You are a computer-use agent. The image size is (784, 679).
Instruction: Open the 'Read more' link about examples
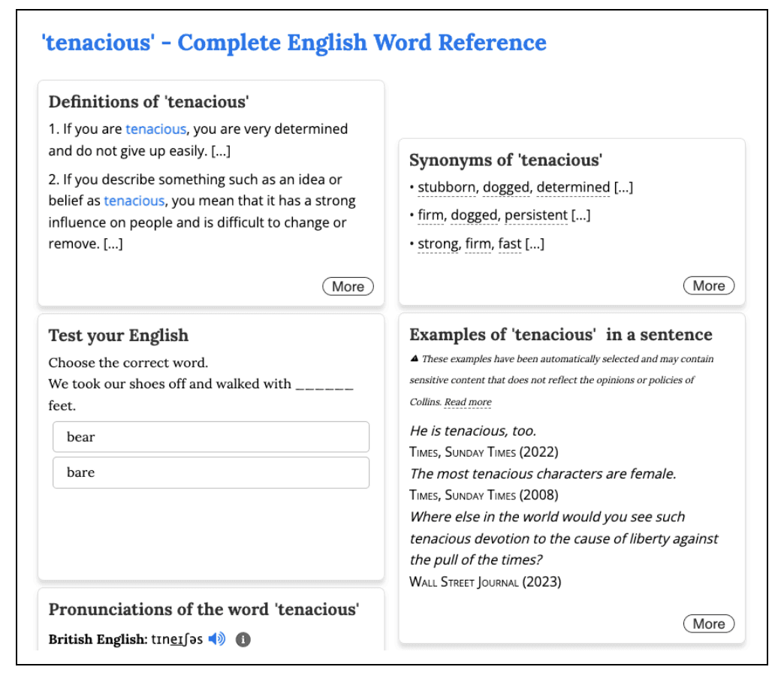pos(468,402)
